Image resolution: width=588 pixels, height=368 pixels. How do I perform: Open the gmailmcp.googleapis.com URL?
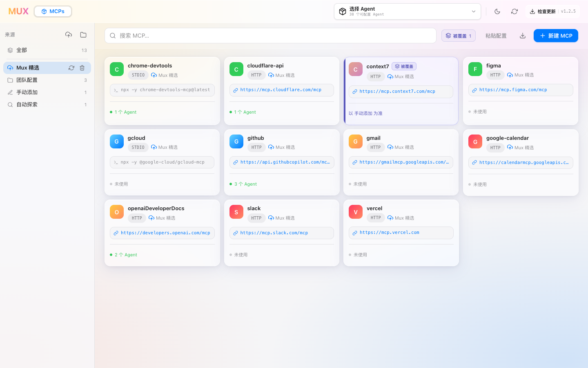[x=401, y=162]
